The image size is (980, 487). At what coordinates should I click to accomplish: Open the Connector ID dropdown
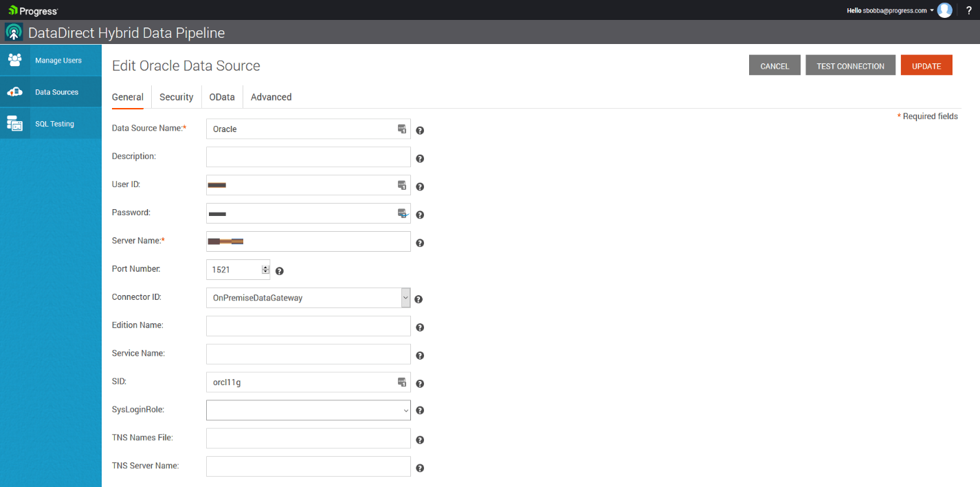coord(405,297)
